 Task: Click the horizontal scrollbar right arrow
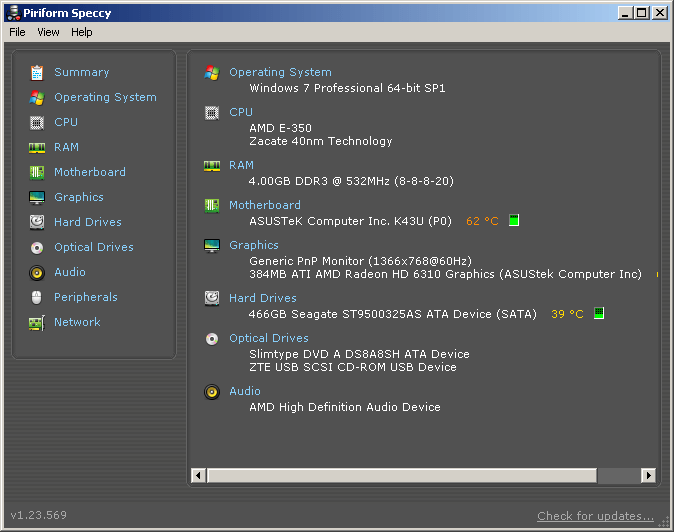coord(648,475)
